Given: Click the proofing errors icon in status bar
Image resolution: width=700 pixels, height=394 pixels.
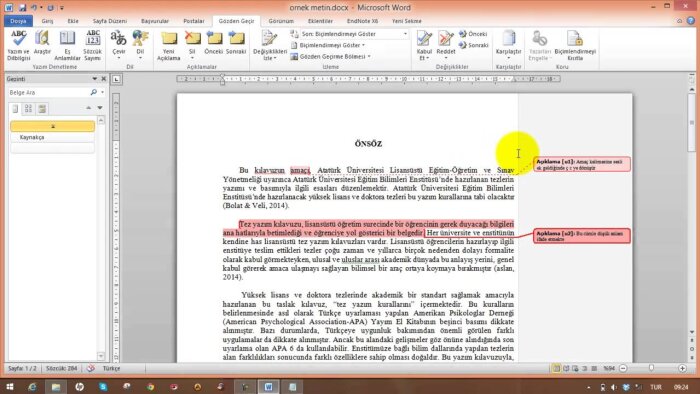Looking at the screenshot, I should point(91,369).
